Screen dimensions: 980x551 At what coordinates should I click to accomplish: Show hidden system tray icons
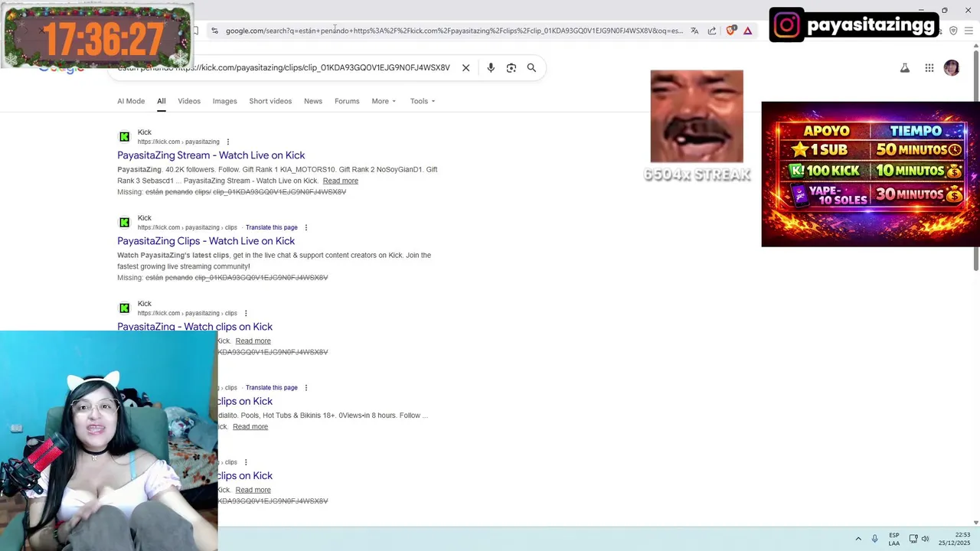858,539
